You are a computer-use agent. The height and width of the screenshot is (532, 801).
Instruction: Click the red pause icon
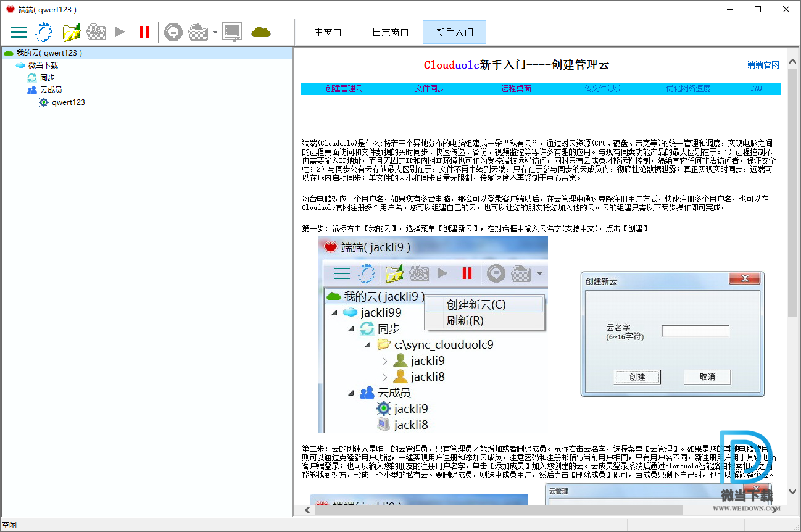tap(144, 32)
